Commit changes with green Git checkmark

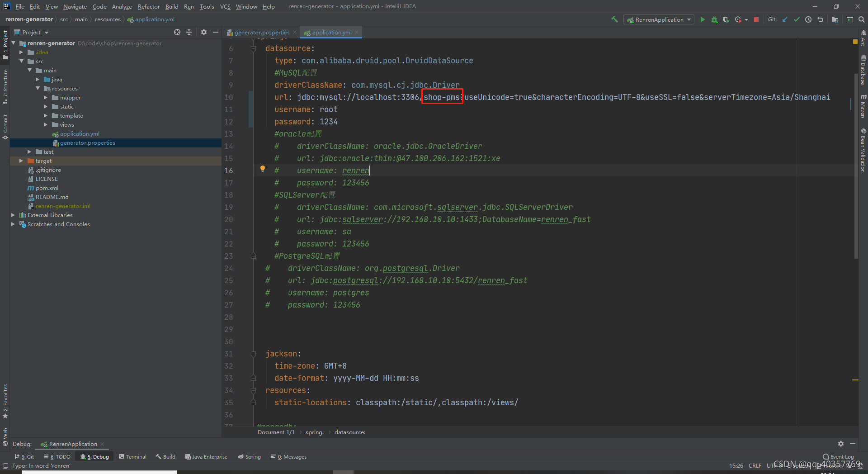click(x=797, y=19)
